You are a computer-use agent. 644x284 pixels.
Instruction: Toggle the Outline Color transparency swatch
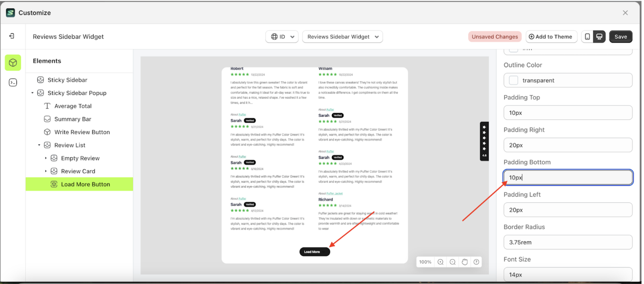[x=513, y=80]
